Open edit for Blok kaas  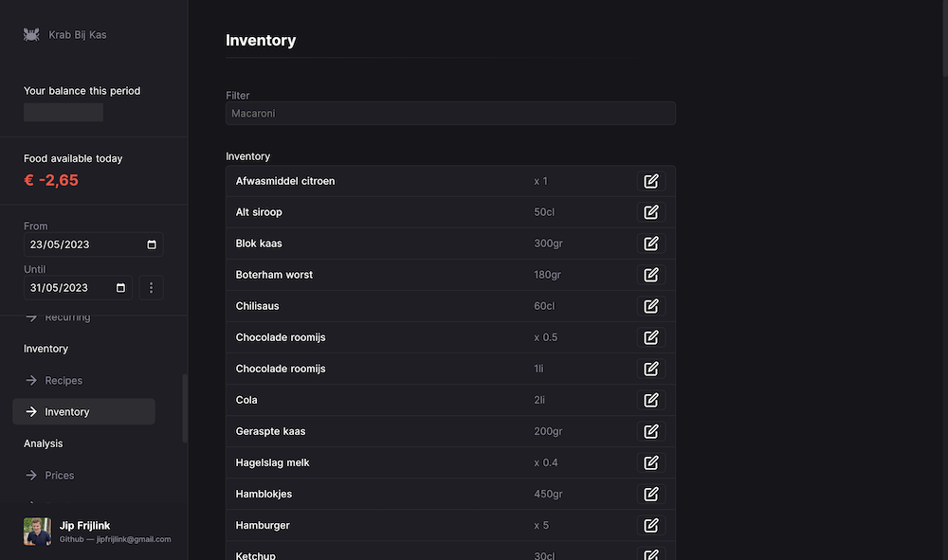650,244
